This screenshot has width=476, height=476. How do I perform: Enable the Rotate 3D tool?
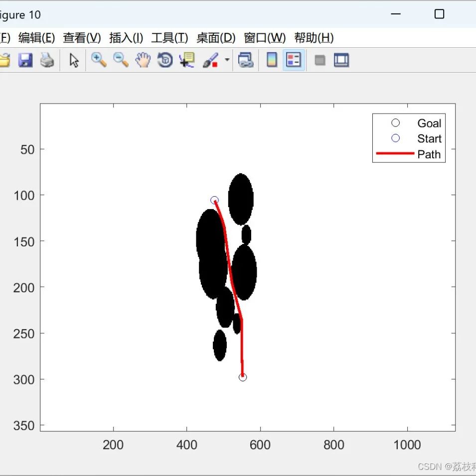pyautogui.click(x=165, y=60)
